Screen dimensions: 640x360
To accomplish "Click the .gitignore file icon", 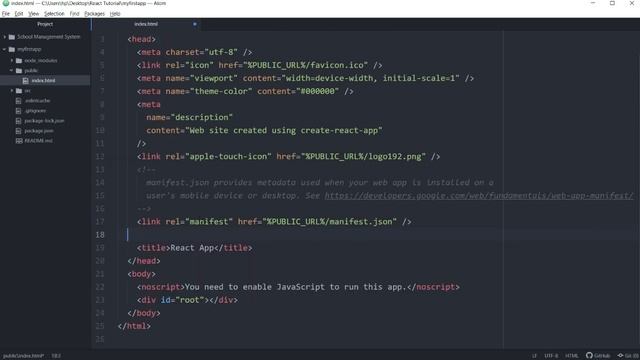I will click(18, 111).
